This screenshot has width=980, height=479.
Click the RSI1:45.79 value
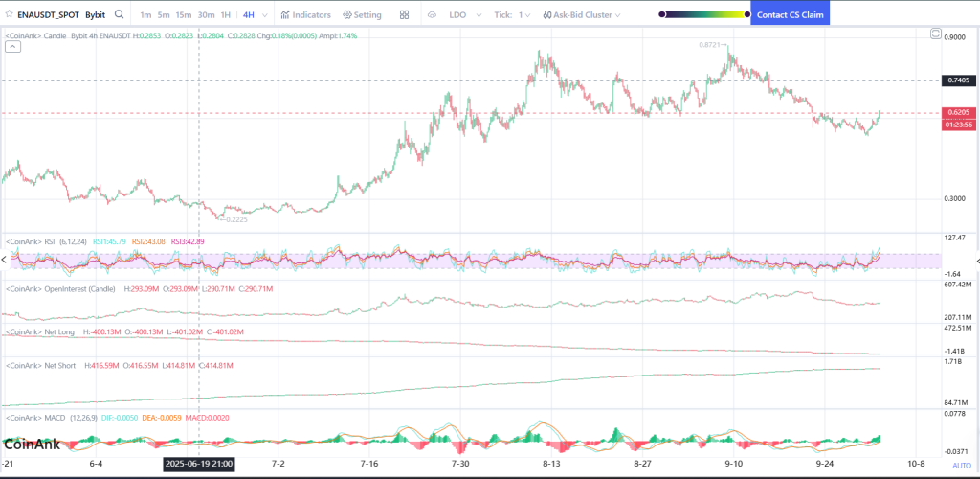[x=109, y=241]
